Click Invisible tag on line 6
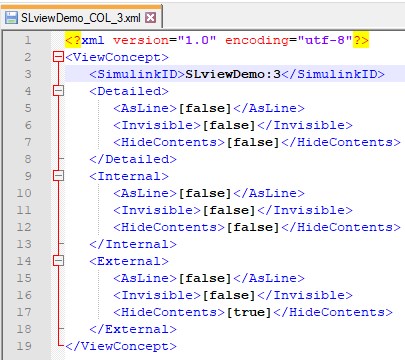The height and width of the screenshot is (360, 405). [157, 125]
